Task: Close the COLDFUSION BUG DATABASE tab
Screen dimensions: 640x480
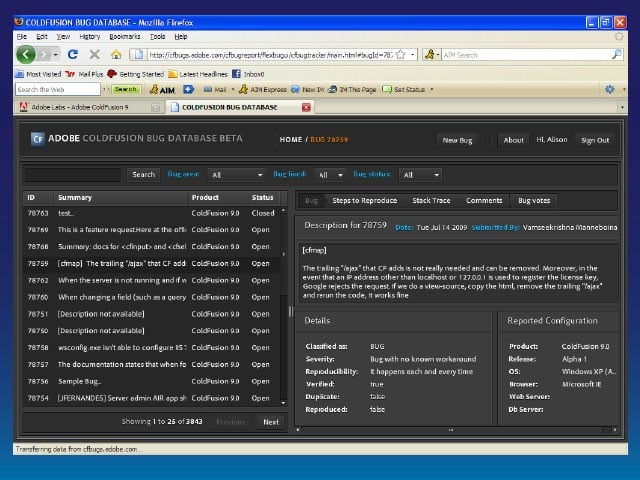Action: (x=306, y=107)
